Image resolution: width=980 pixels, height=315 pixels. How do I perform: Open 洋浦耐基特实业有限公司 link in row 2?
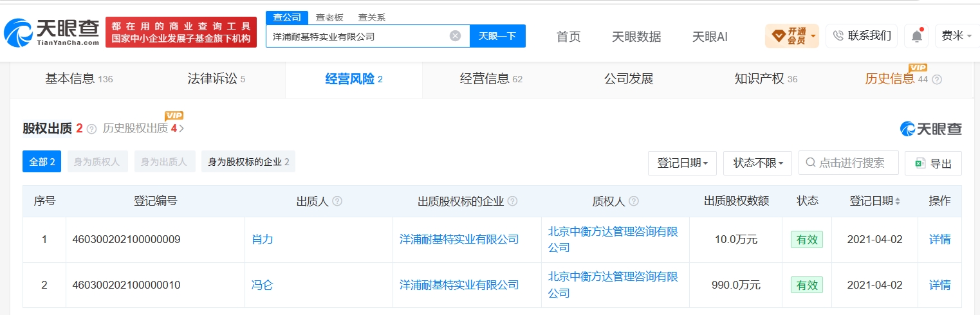(x=459, y=285)
